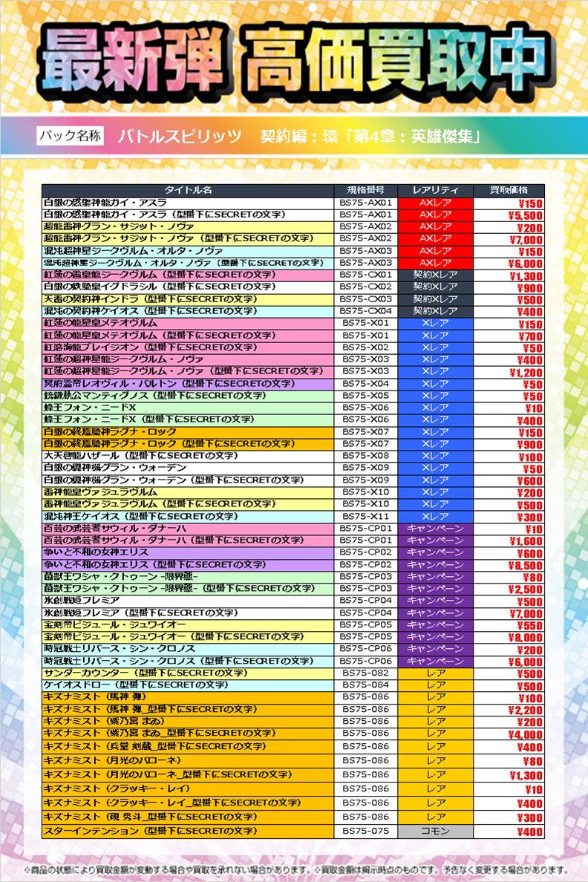The height and width of the screenshot is (882, 588).
Task: Select the '¥8,500' price cell
Action: 509,565
